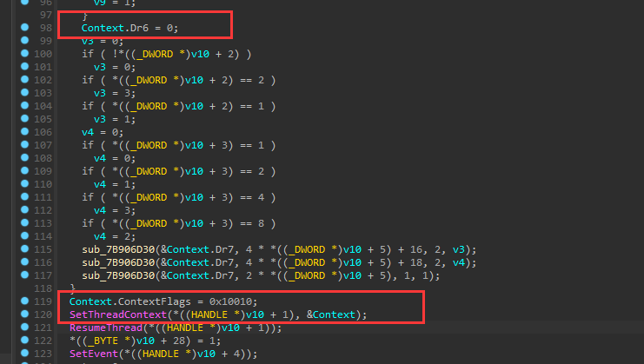
Task: Click the gutter dot for line 120
Action: coord(23,314)
